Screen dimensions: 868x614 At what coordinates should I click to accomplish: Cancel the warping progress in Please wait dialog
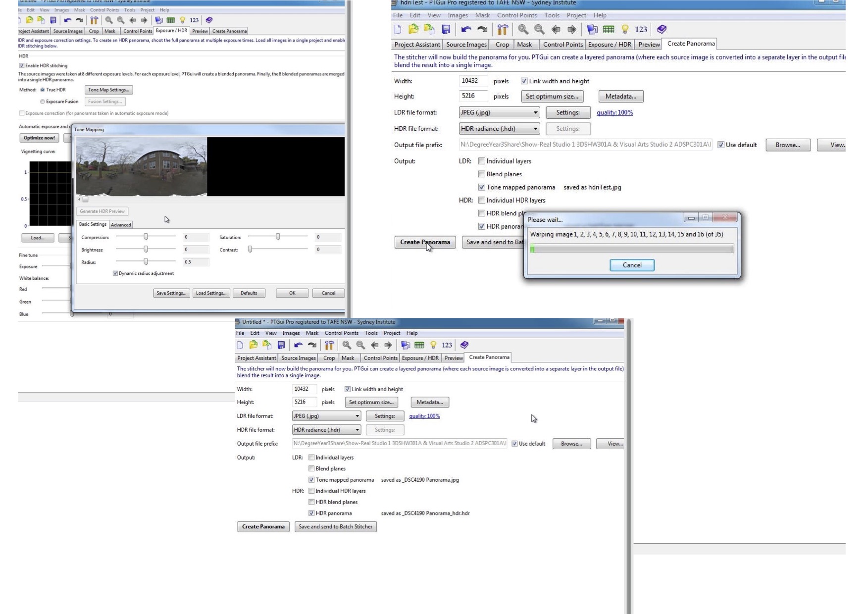632,265
